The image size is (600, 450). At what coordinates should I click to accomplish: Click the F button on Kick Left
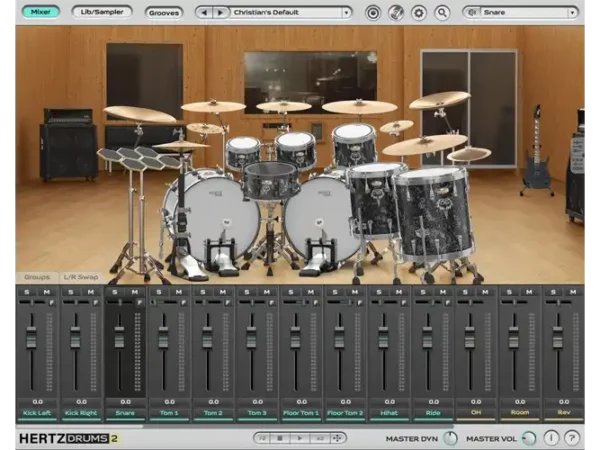pyautogui.click(x=51, y=303)
